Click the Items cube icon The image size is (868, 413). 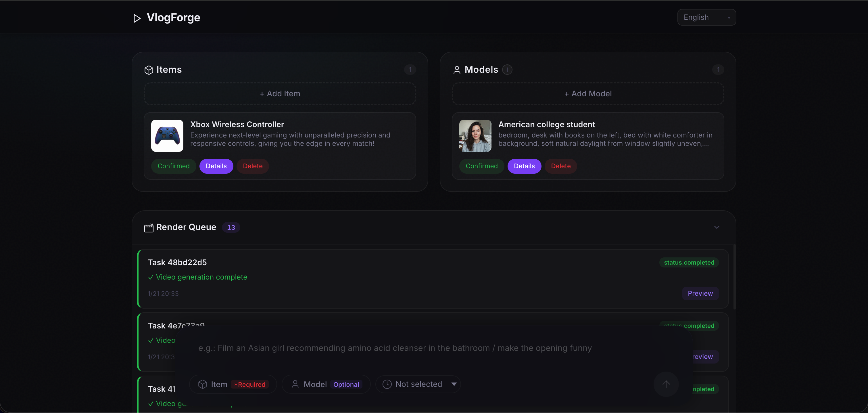(x=149, y=70)
